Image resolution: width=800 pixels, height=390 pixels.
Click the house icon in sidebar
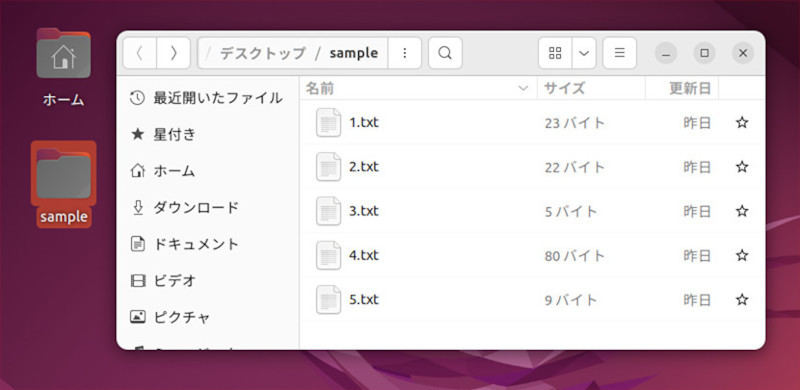pos(138,171)
